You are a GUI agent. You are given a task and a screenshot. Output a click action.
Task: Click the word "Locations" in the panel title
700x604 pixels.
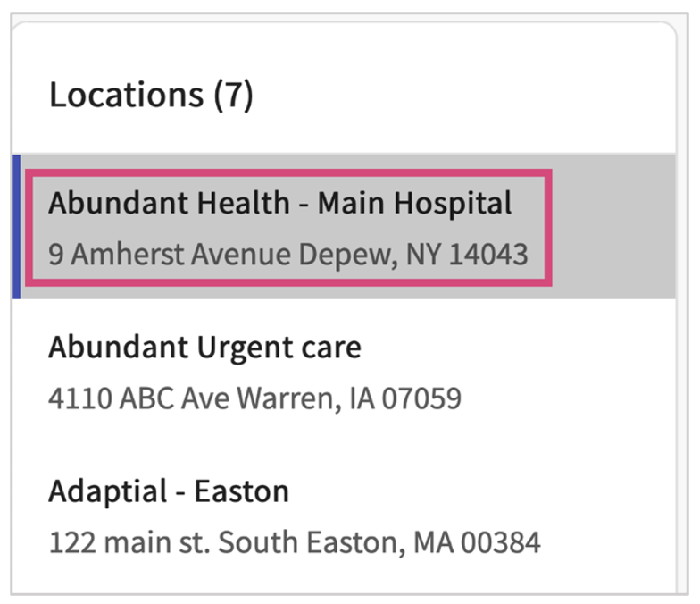click(x=126, y=94)
